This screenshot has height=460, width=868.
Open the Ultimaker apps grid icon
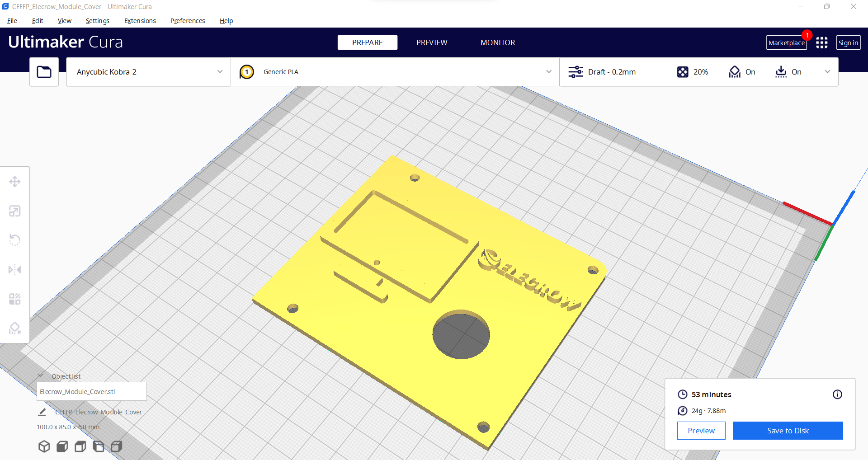click(822, 42)
